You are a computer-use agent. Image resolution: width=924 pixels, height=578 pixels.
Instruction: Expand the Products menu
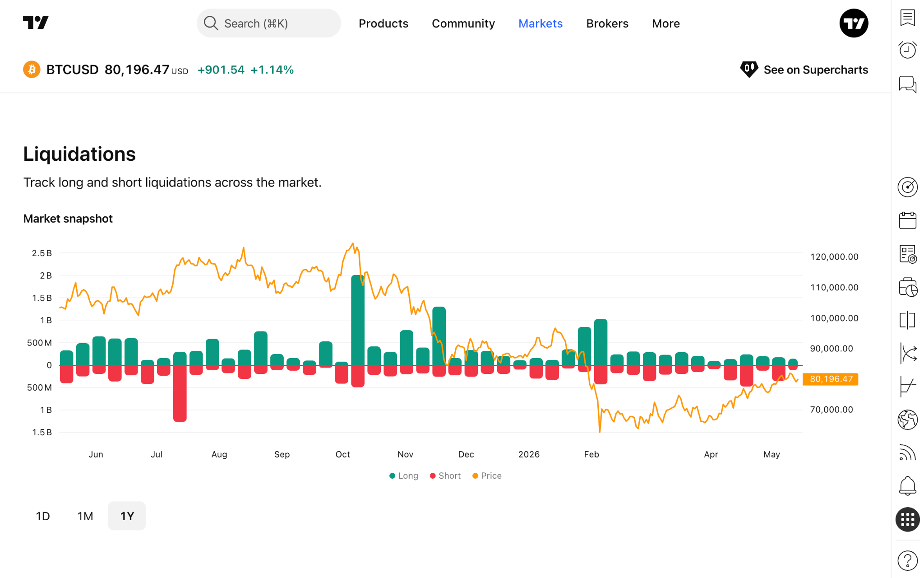tap(383, 23)
